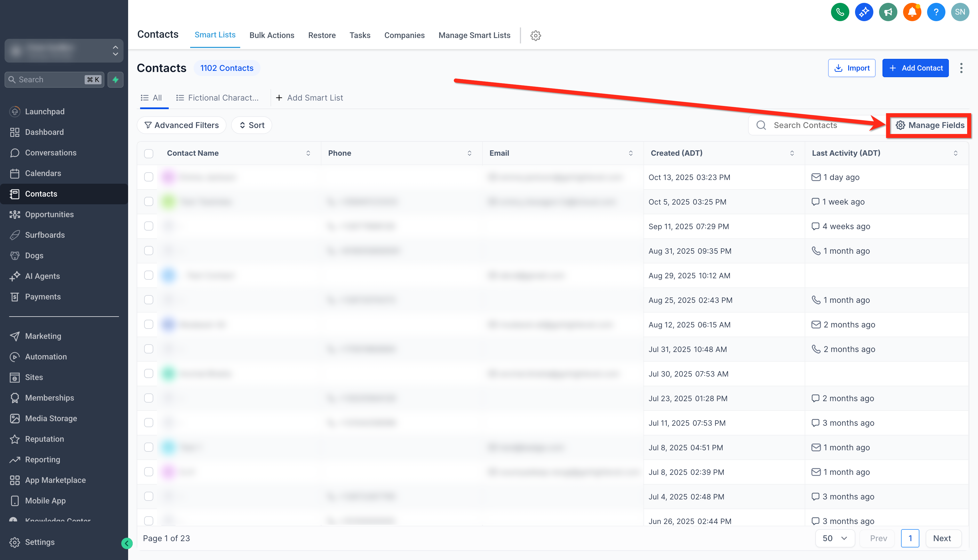The width and height of the screenshot is (978, 560).
Task: Switch to the Bulk Actions tab
Action: pyautogui.click(x=271, y=35)
